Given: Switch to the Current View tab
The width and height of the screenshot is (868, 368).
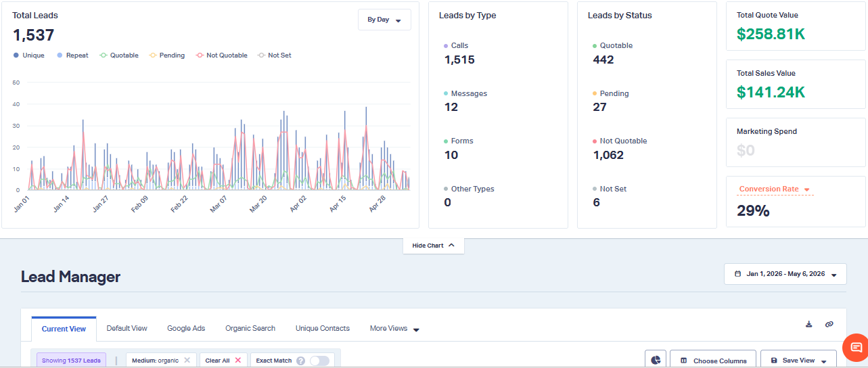Looking at the screenshot, I should pyautogui.click(x=64, y=329).
